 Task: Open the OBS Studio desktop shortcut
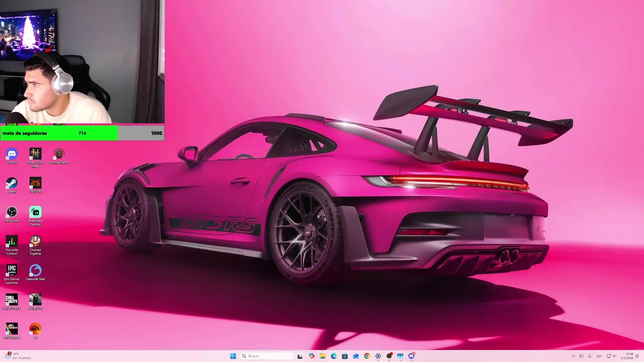(x=12, y=214)
